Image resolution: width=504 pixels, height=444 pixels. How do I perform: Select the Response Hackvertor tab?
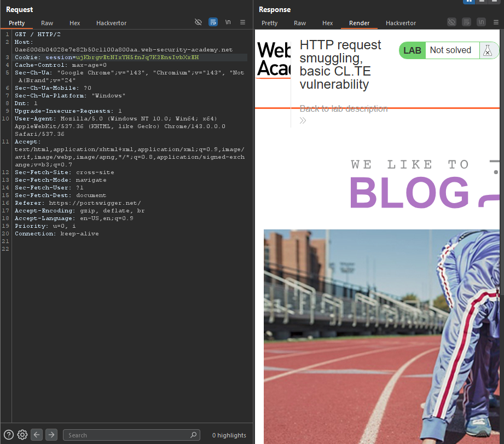401,23
